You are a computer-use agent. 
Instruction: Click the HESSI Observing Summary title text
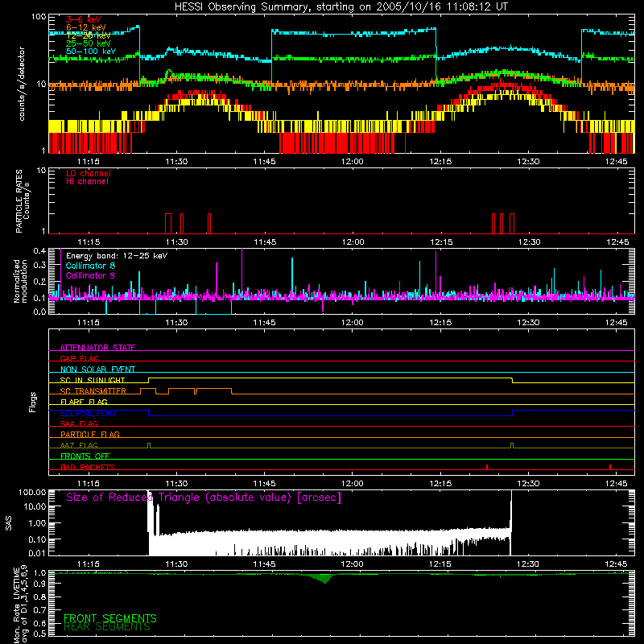(341, 7)
